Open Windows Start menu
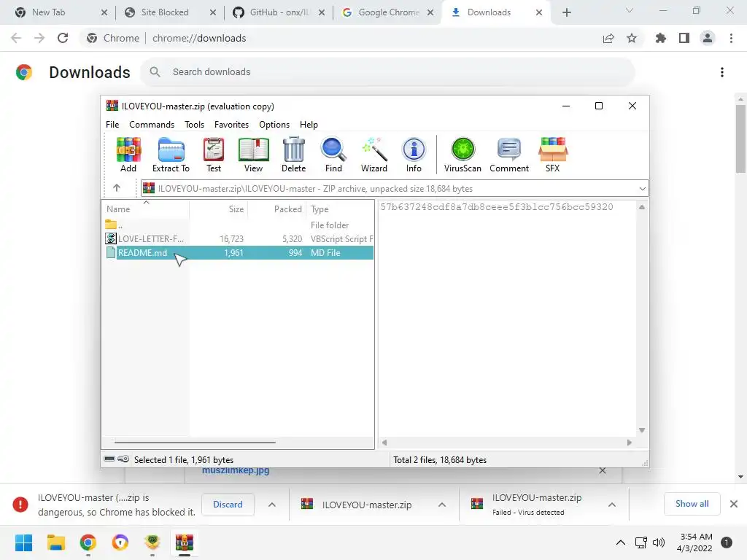 point(23,542)
